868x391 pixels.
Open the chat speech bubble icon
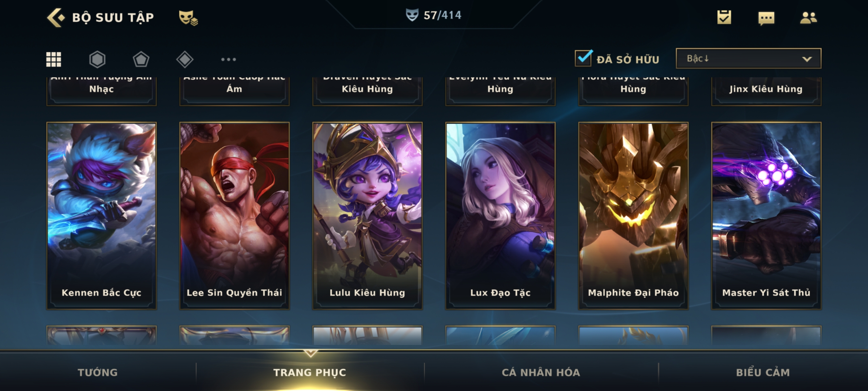click(x=766, y=18)
